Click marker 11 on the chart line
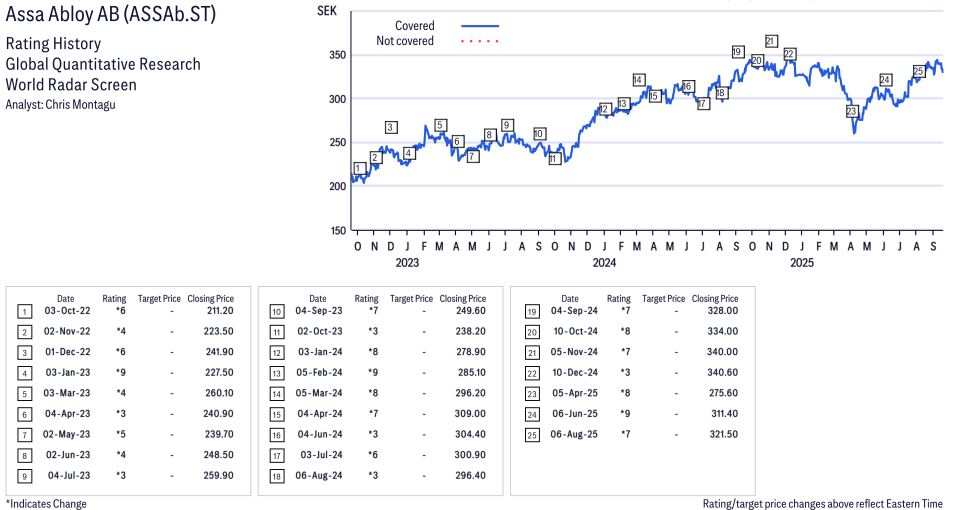This screenshot has height=510, width=954. pyautogui.click(x=554, y=159)
